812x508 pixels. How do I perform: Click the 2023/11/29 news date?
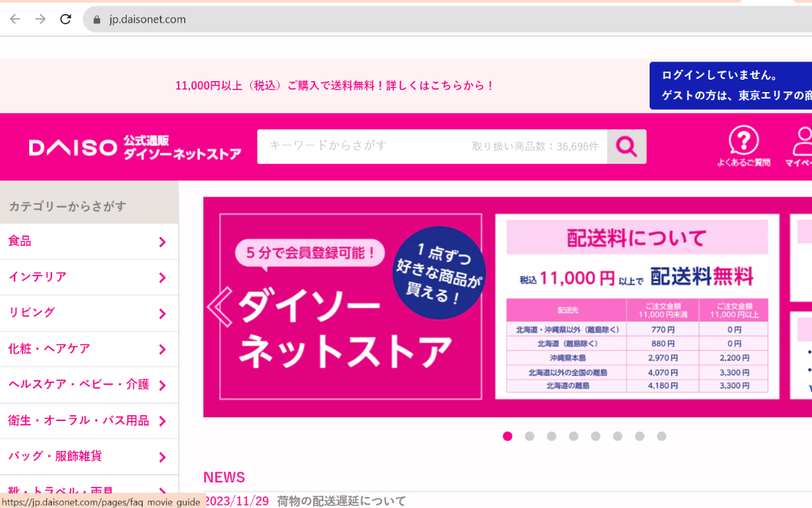tap(237, 501)
